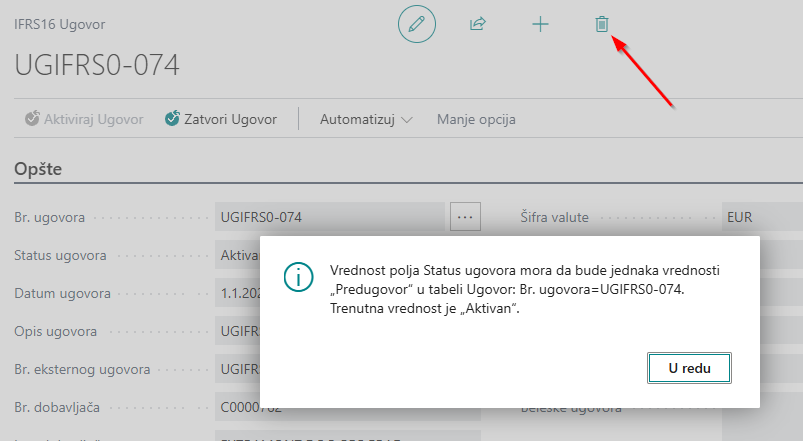Click the UGIFRS0-074 page title
Screen dimensions: 803x441
97,65
